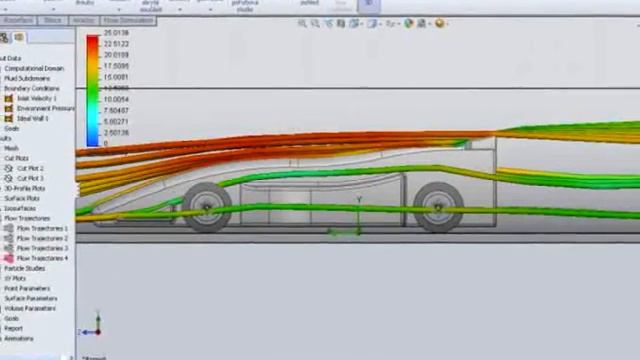The width and height of the screenshot is (640, 360).
Task: Select the Ideal Wall 1 label
Action: point(33,118)
